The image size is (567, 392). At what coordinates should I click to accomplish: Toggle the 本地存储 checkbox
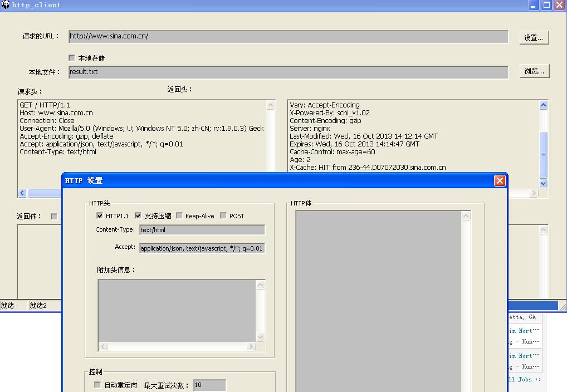click(x=72, y=58)
